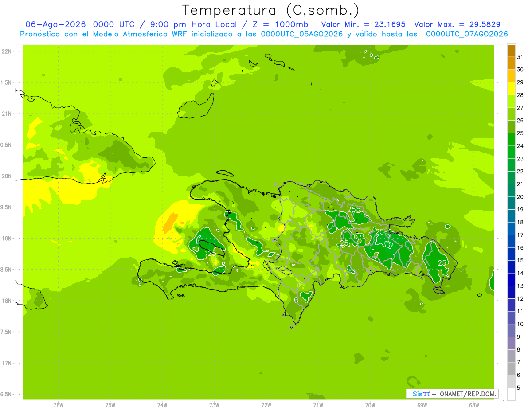Select the 'Valor Min. = 23.1695' value
Screen dimensions: 532x411
pos(363,24)
